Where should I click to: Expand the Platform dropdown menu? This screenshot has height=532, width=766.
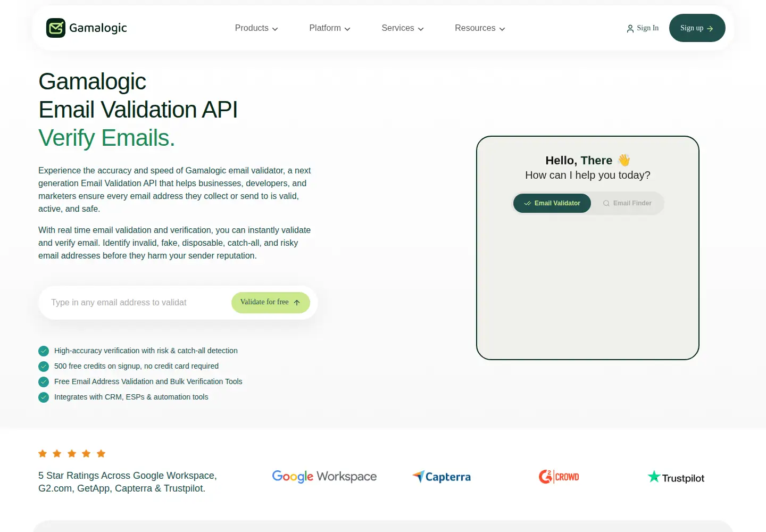pos(330,28)
